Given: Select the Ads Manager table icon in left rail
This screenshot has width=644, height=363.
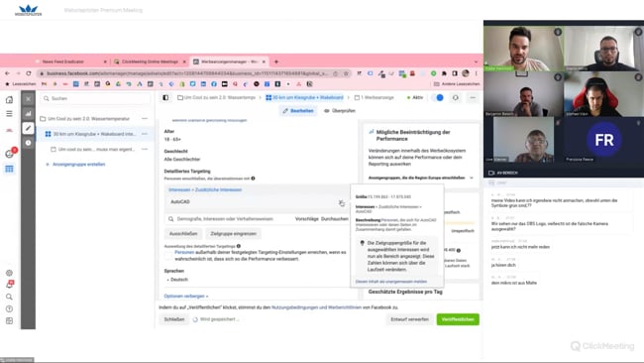Looking at the screenshot, I should [9, 169].
